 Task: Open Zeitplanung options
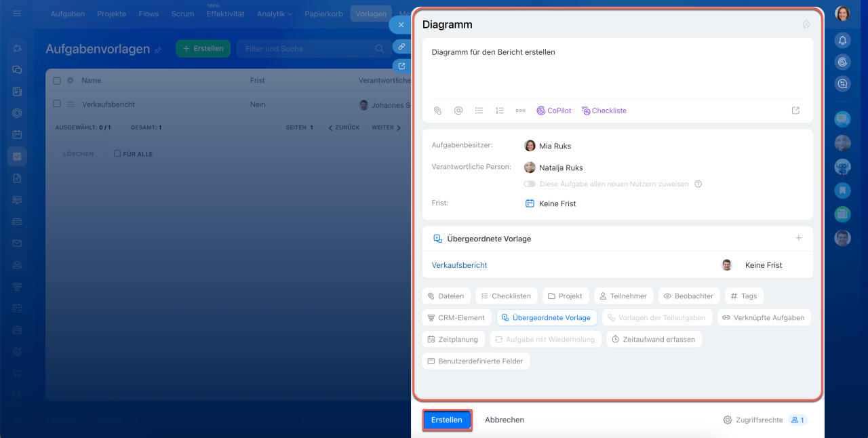(453, 339)
